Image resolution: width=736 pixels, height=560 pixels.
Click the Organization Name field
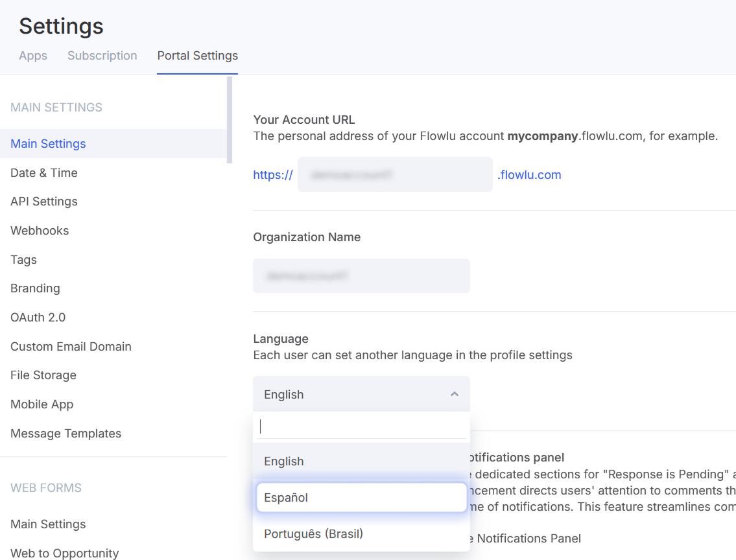click(361, 276)
